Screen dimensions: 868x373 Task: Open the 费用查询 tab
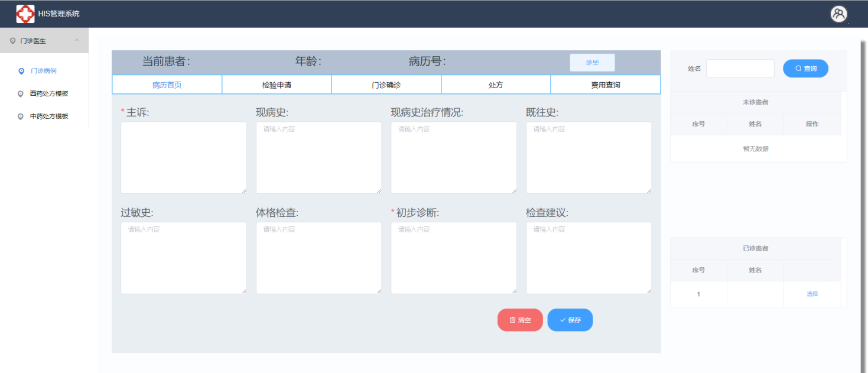pyautogui.click(x=605, y=85)
